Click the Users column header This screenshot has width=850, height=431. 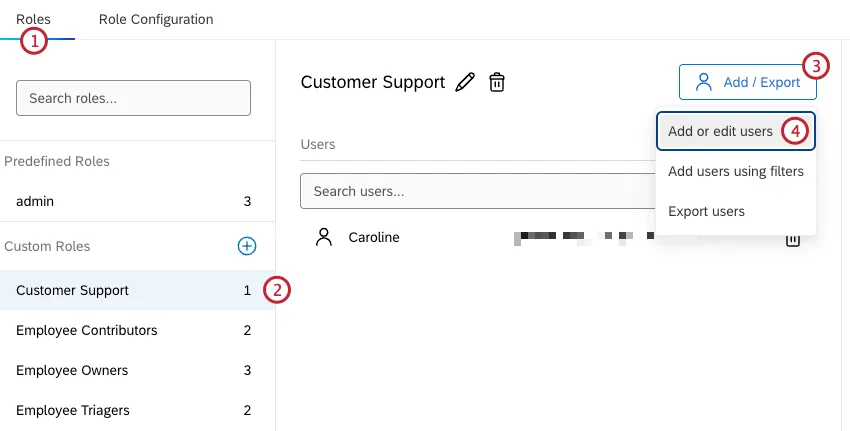coord(318,144)
